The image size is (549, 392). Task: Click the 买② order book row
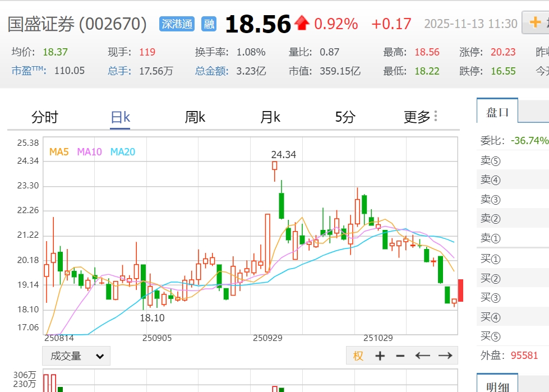(x=513, y=278)
